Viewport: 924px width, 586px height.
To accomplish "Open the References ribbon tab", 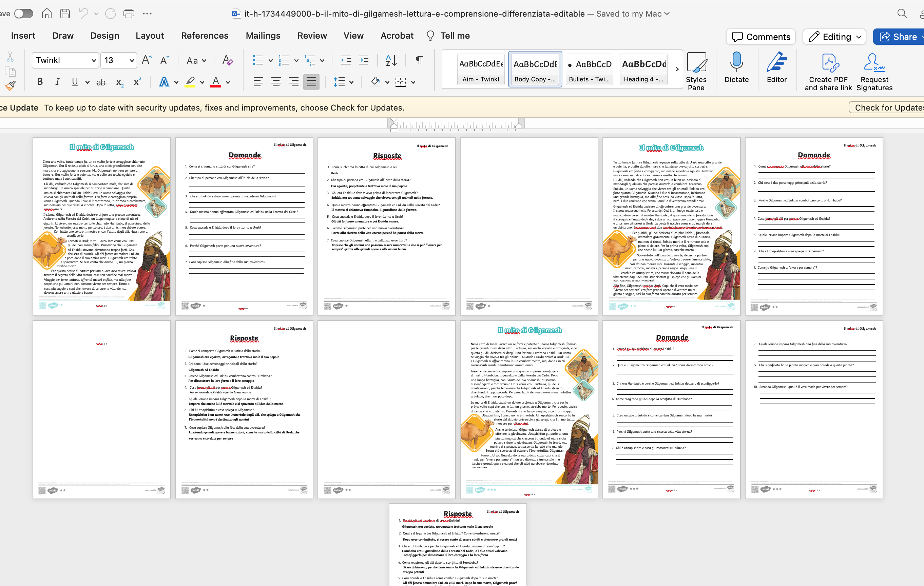I will 205,36.
